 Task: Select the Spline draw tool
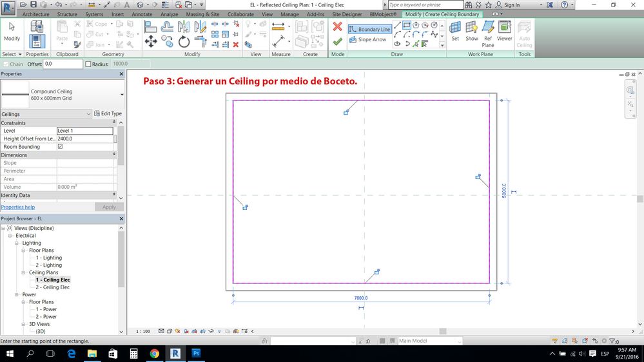(x=434, y=35)
